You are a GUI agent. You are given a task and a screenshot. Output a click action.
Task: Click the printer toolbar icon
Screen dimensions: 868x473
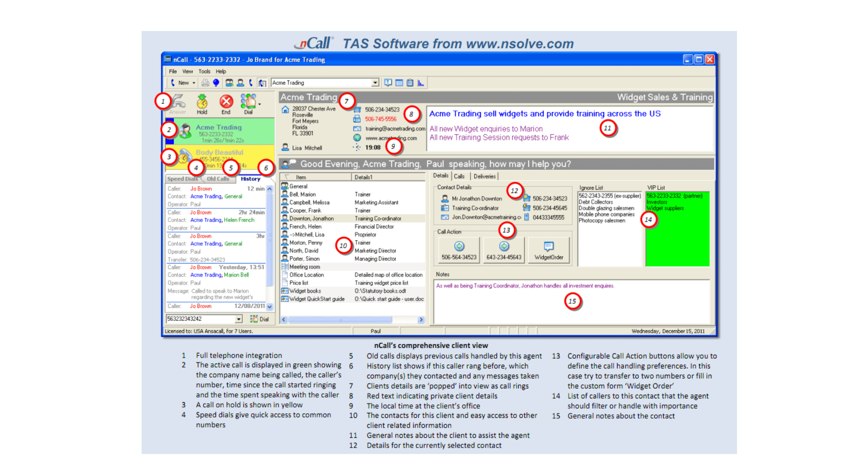(205, 83)
